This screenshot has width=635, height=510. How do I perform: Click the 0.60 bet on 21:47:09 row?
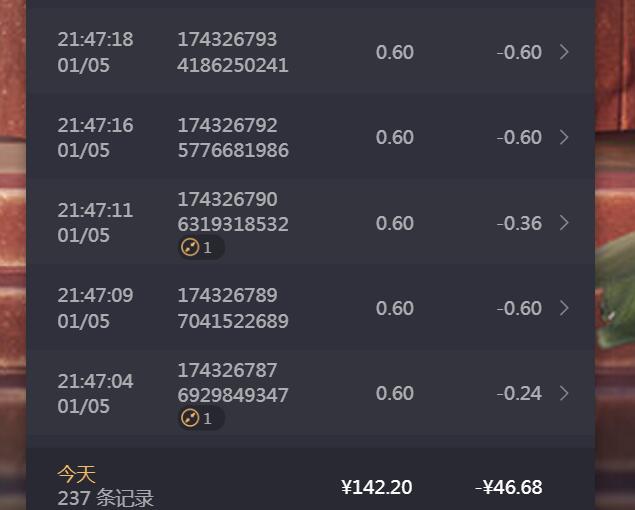click(395, 309)
